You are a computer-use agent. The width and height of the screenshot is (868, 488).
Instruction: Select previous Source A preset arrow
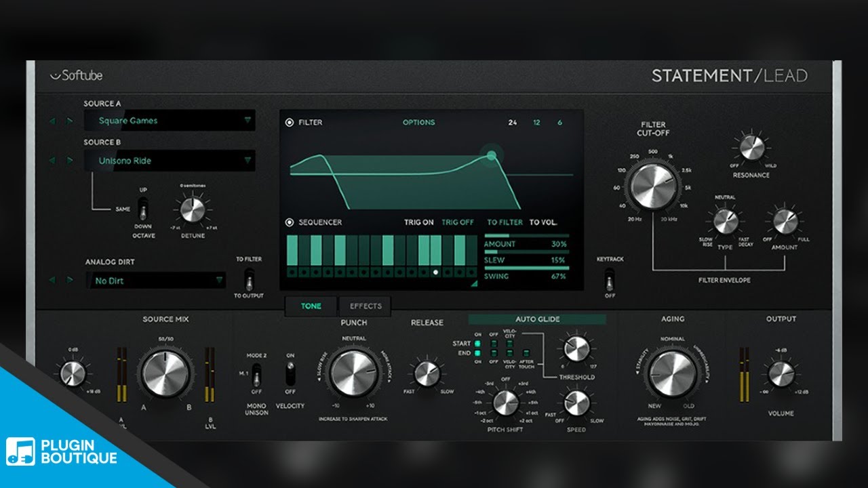click(52, 121)
